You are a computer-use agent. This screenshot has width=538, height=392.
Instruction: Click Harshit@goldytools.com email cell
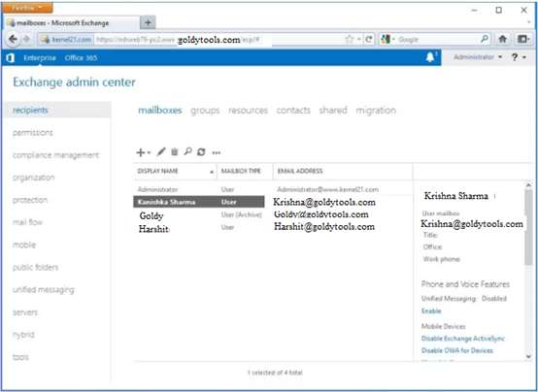[324, 227]
